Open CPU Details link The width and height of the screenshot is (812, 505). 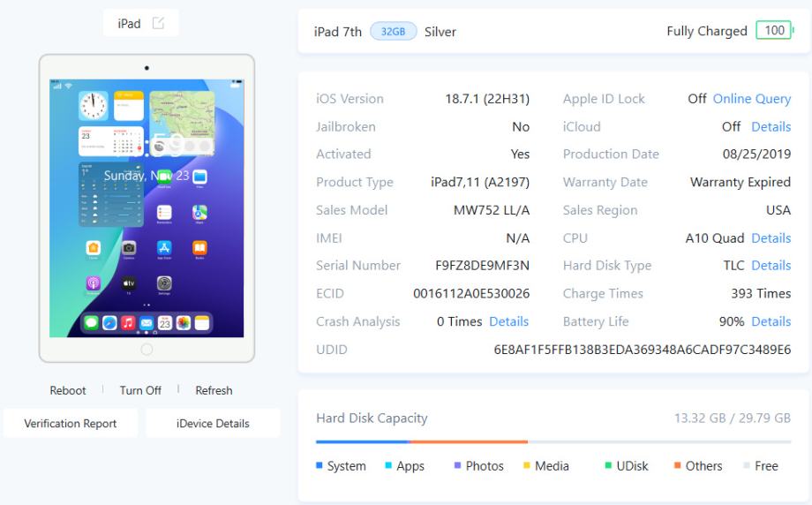coord(771,237)
